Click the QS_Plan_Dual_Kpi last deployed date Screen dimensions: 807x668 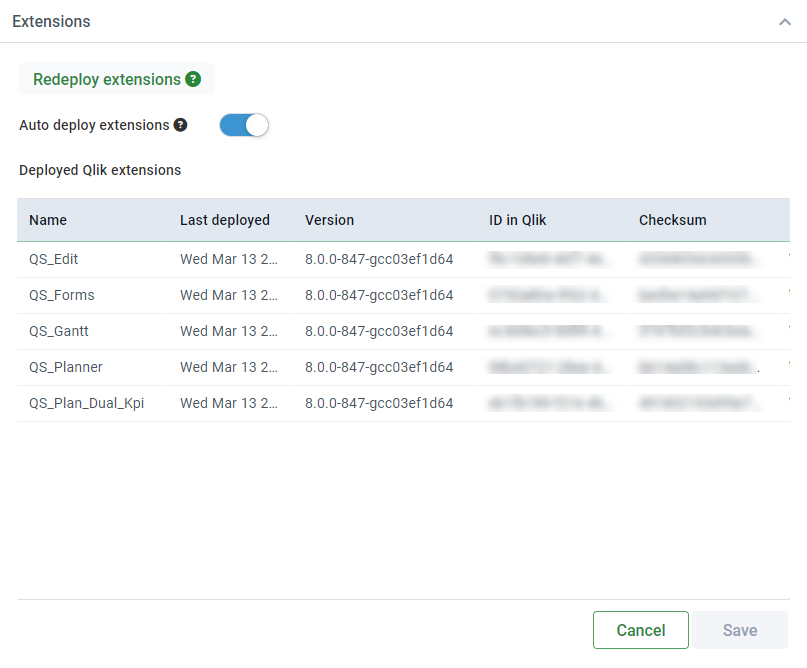pyautogui.click(x=229, y=403)
